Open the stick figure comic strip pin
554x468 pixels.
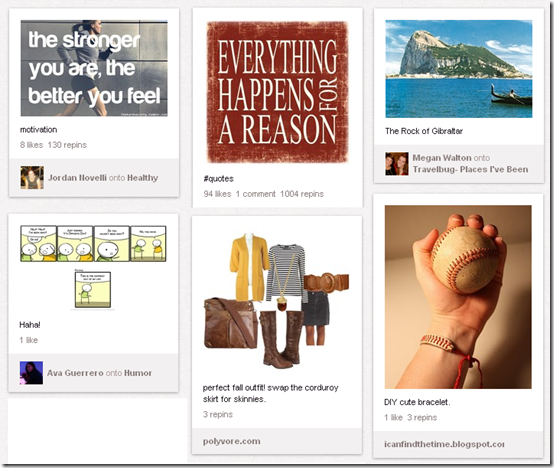coord(93,268)
